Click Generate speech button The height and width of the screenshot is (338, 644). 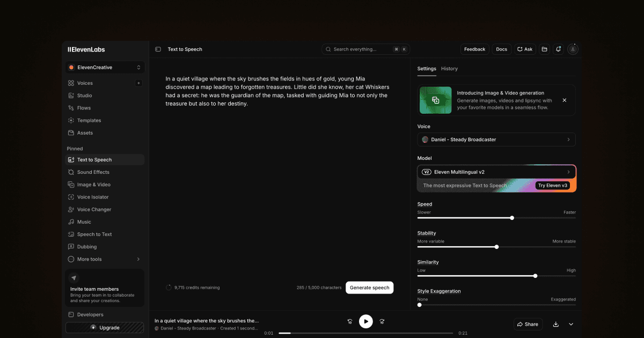coord(369,288)
